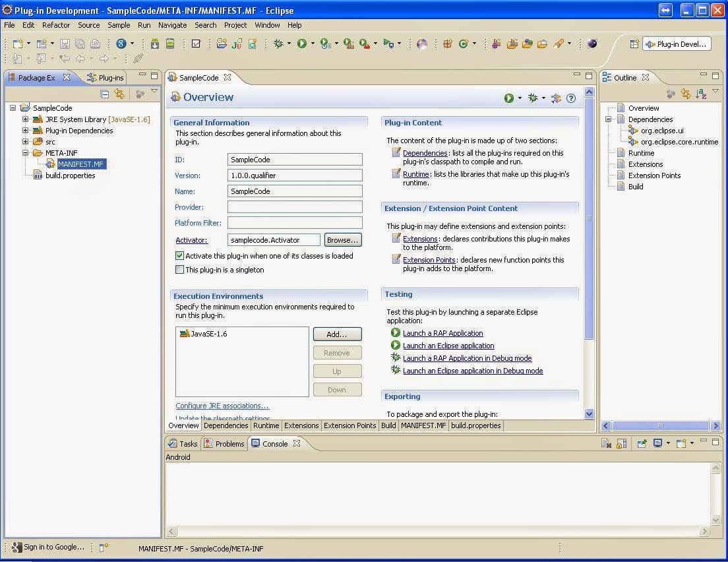Click the Open Perspective icon

pyautogui.click(x=634, y=44)
